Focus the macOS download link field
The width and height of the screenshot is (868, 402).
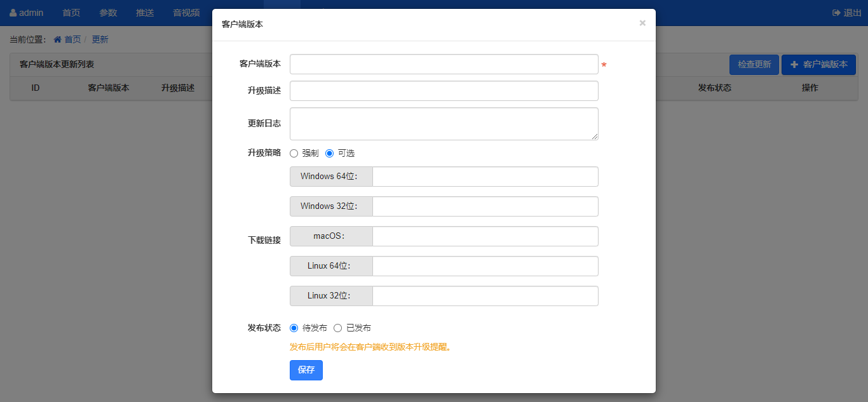coord(485,236)
